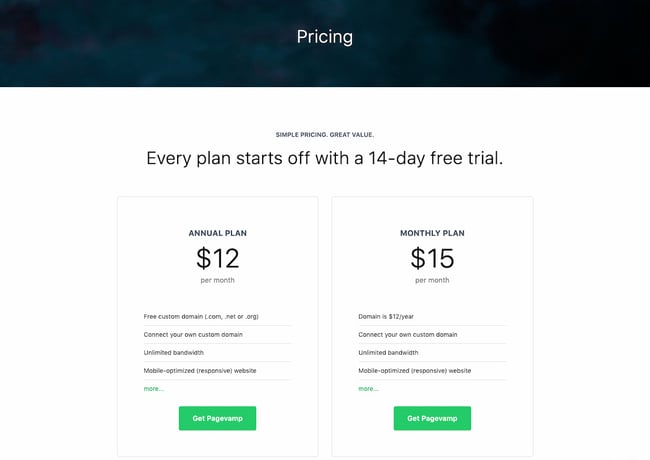Click the Pricing page heading
Viewport: 650px width, 460px height.
click(324, 37)
